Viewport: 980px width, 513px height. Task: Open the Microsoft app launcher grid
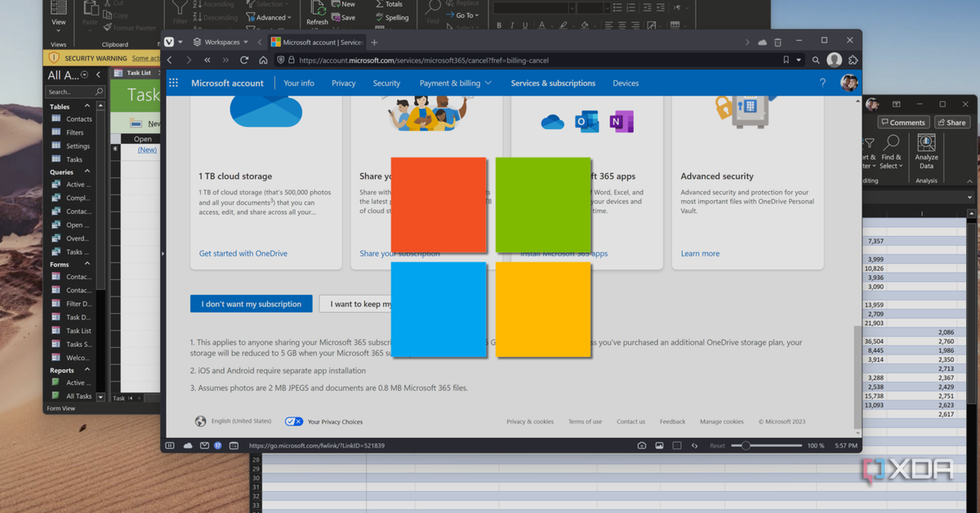pos(173,83)
